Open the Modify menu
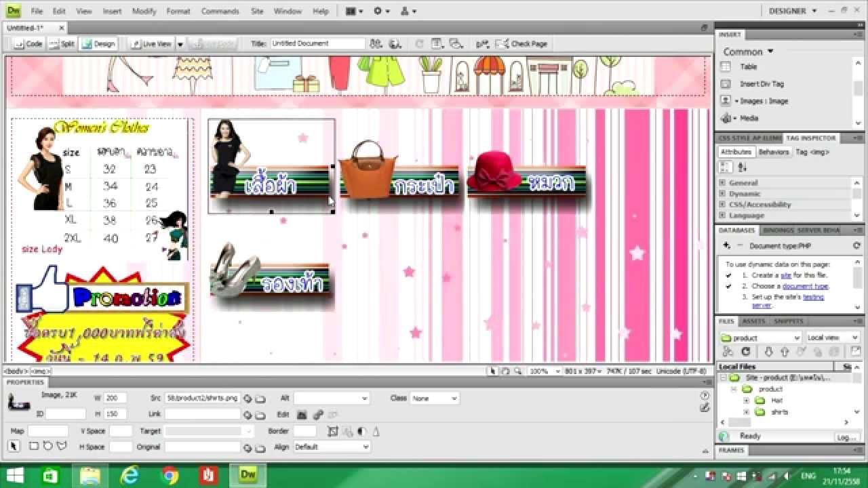Viewport: 868px width, 488px height. (144, 12)
